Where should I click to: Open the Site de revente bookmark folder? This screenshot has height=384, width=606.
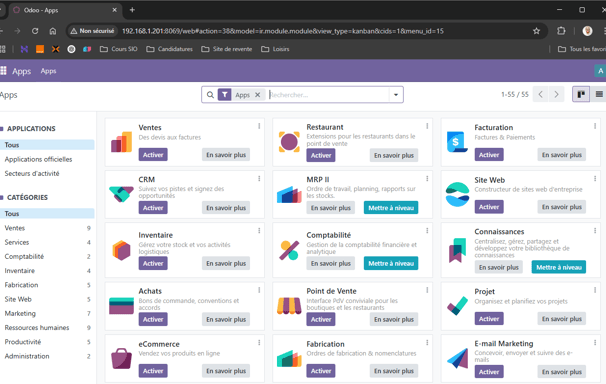click(x=226, y=49)
